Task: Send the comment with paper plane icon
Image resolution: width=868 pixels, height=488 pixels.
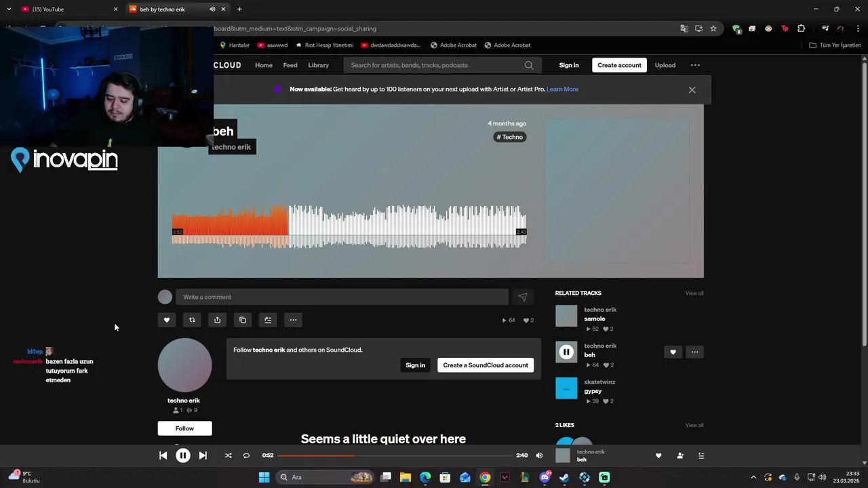Action: tap(522, 297)
